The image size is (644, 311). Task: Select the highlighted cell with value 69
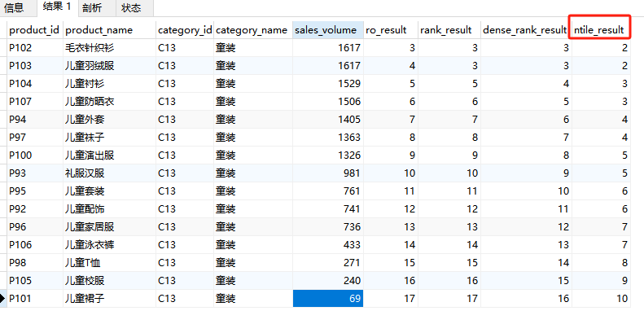(x=328, y=298)
